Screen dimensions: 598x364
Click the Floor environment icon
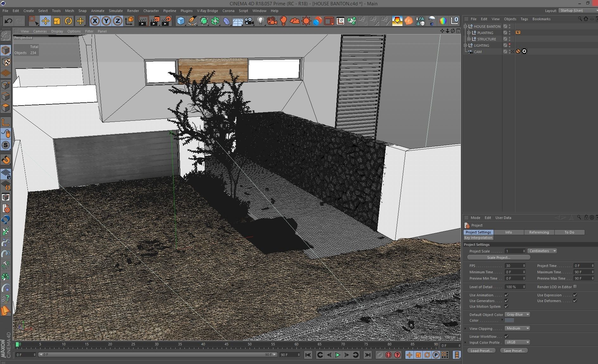click(x=238, y=21)
